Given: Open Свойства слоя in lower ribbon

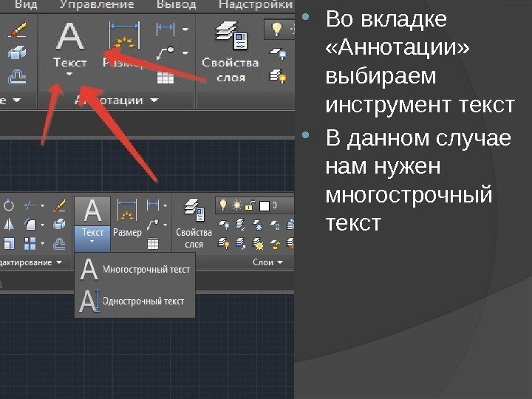Looking at the screenshot, I should click(x=194, y=223).
